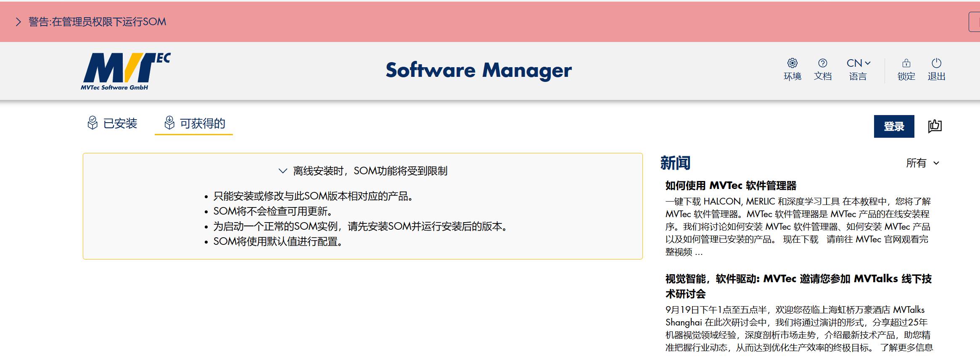Click the bullet SOM将使用默认值进行配置。
Screen dimensions: 980x362
[x=278, y=241]
